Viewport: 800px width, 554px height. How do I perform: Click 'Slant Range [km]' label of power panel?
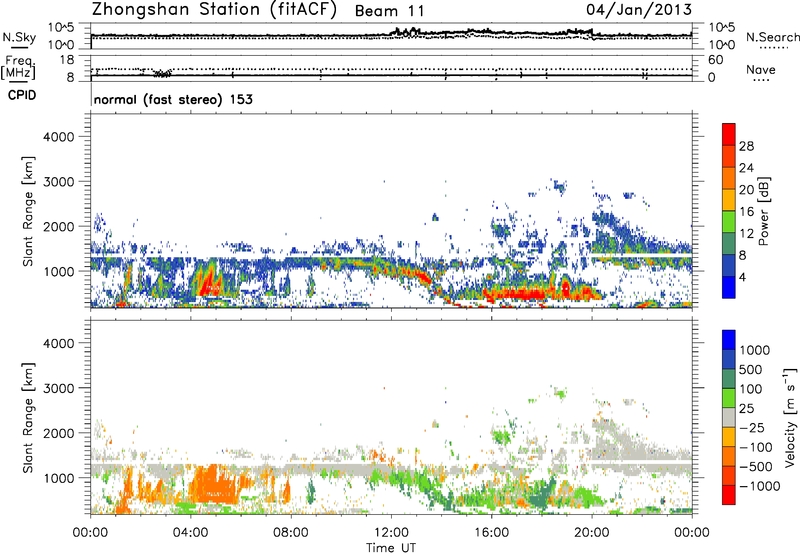click(x=28, y=211)
